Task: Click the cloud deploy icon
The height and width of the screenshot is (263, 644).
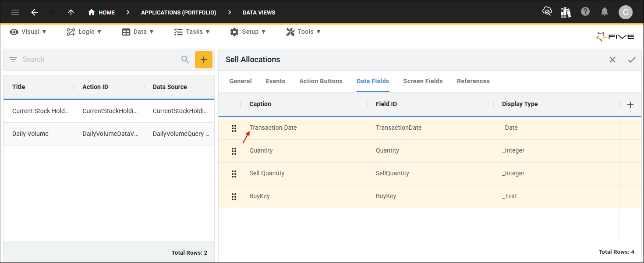Action: (x=547, y=11)
